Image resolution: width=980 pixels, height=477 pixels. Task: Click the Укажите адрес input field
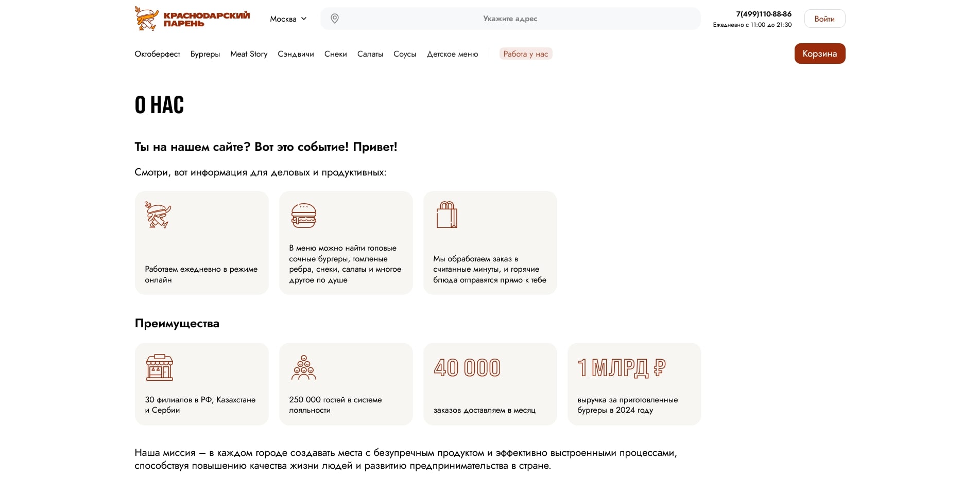[x=510, y=19]
